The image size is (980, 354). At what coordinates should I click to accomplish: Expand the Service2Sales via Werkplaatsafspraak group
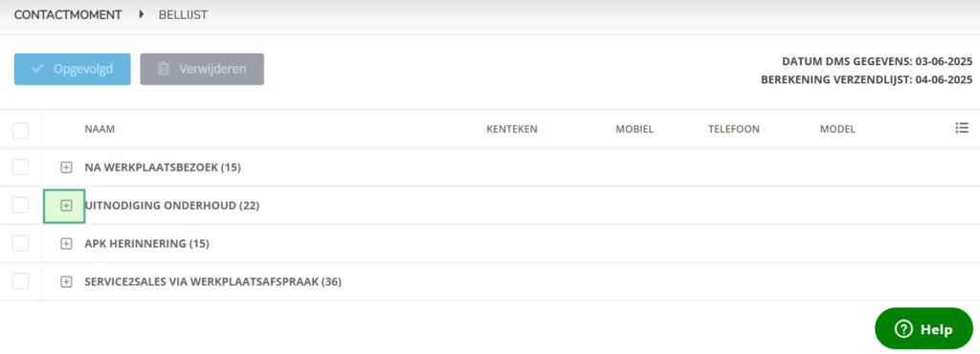(x=66, y=281)
